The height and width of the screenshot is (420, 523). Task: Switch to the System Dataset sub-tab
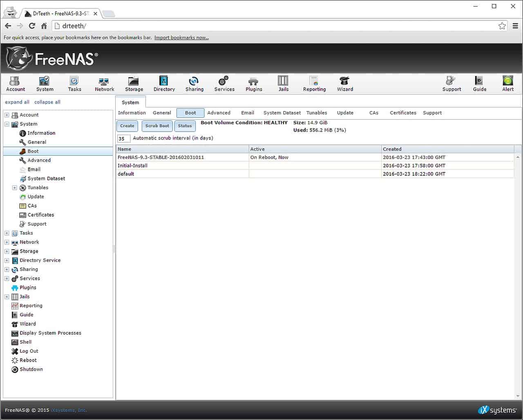point(282,113)
